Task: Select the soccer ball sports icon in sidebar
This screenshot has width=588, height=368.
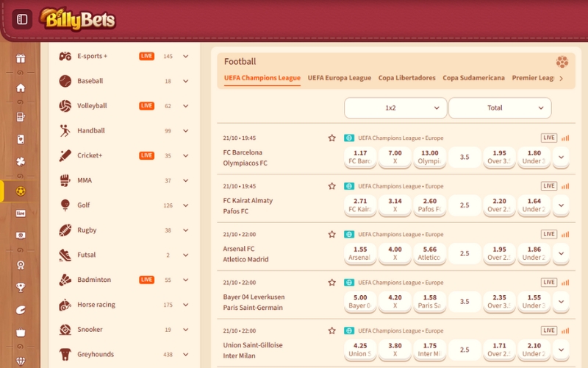Action: 21,191
